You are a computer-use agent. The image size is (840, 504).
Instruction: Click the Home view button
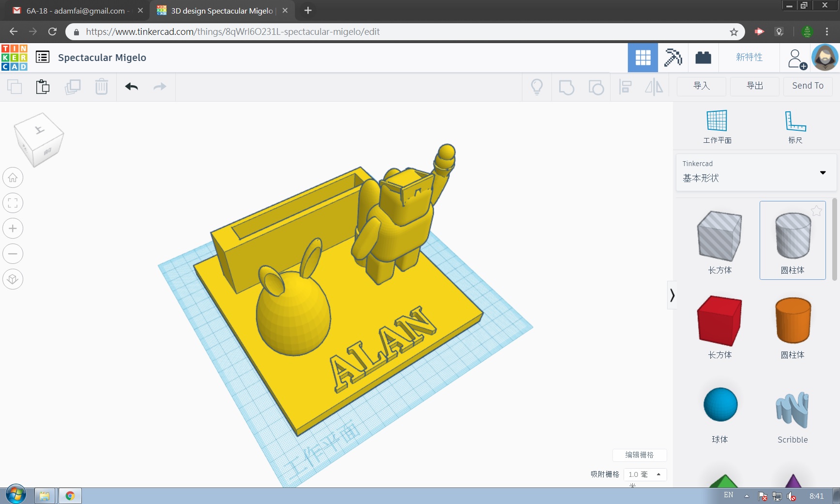pyautogui.click(x=13, y=178)
